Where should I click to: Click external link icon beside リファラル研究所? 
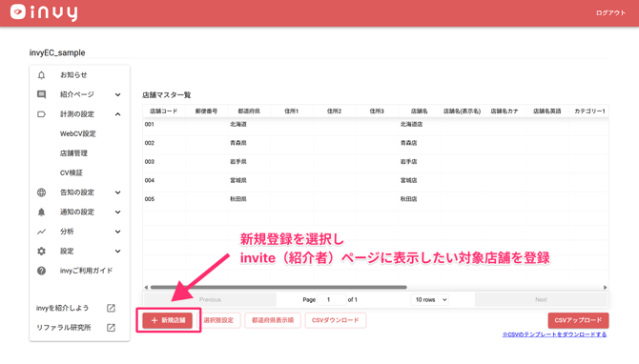(111, 328)
